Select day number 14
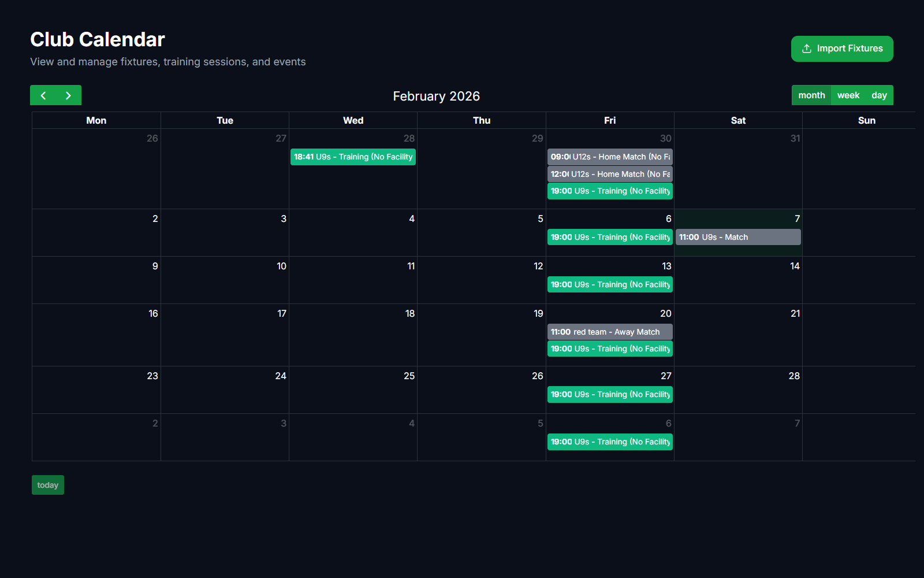This screenshot has width=924, height=578. (795, 266)
